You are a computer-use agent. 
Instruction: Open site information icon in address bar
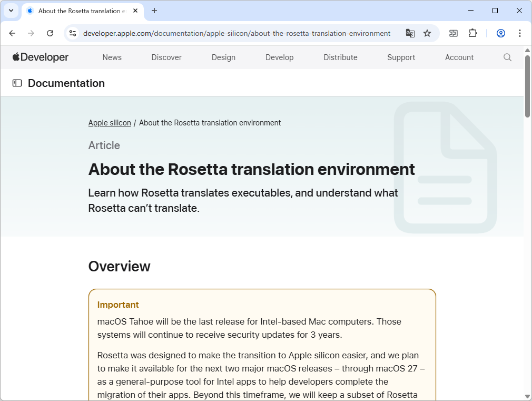click(73, 33)
